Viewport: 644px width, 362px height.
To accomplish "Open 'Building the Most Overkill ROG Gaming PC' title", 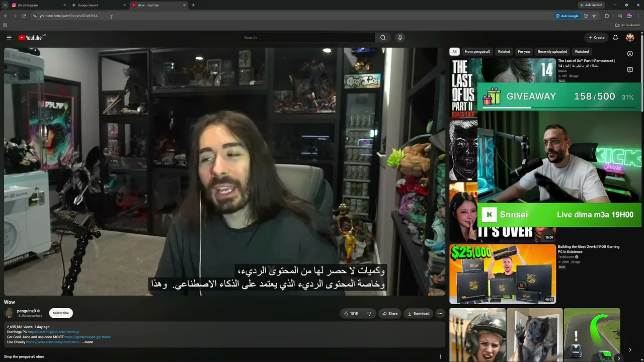I will [589, 249].
